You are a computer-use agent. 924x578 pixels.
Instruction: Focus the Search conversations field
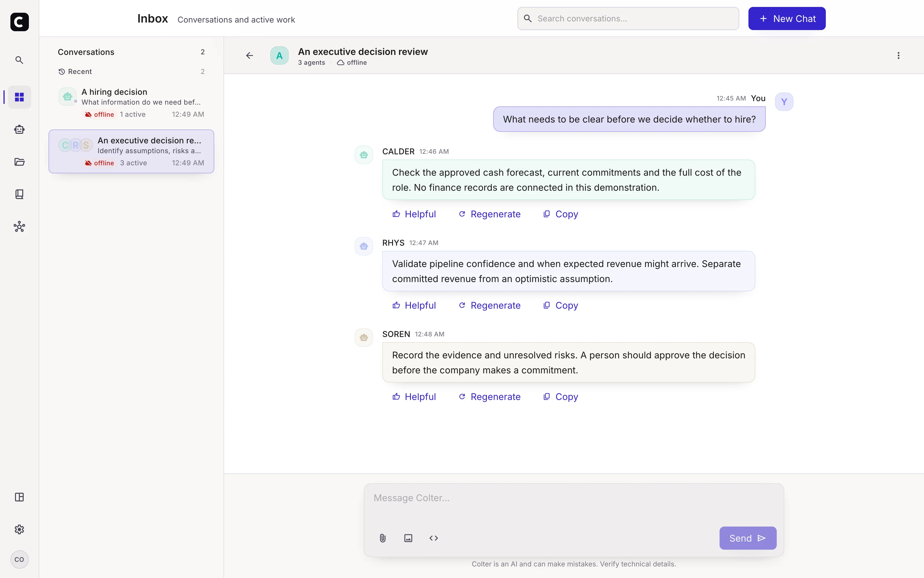pyautogui.click(x=628, y=18)
